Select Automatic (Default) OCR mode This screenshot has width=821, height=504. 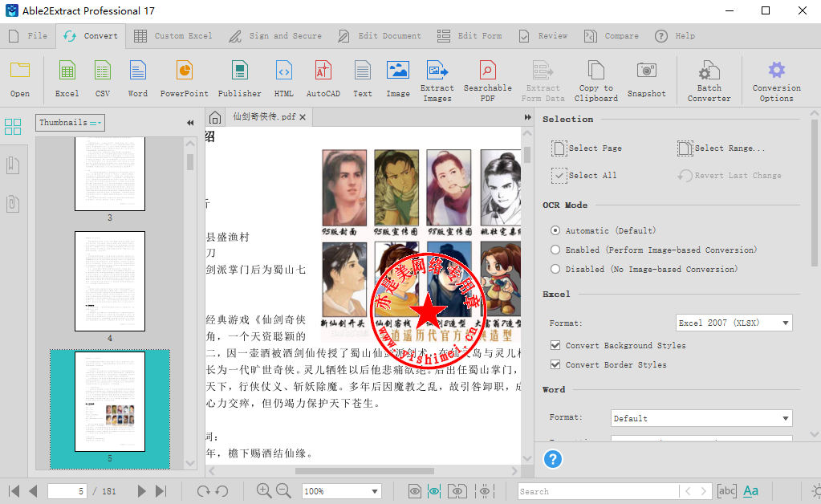point(555,231)
